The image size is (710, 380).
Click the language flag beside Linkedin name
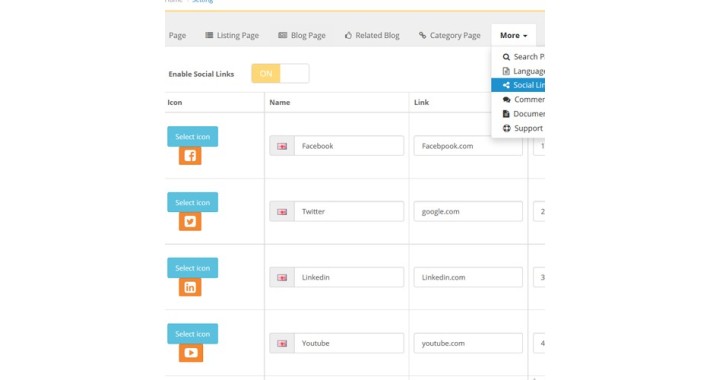coord(282,277)
